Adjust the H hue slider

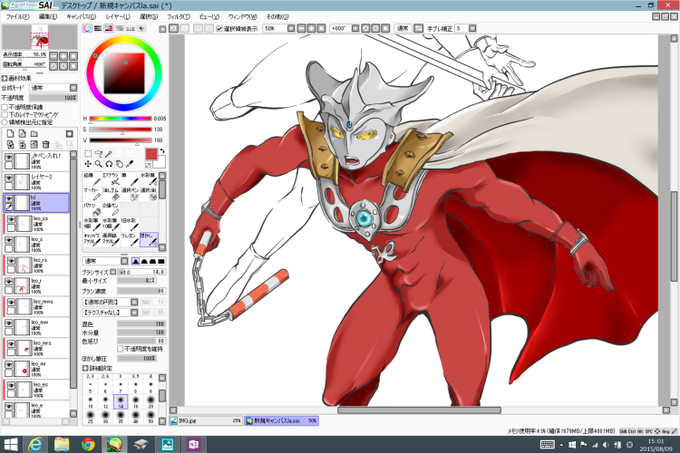(x=121, y=118)
